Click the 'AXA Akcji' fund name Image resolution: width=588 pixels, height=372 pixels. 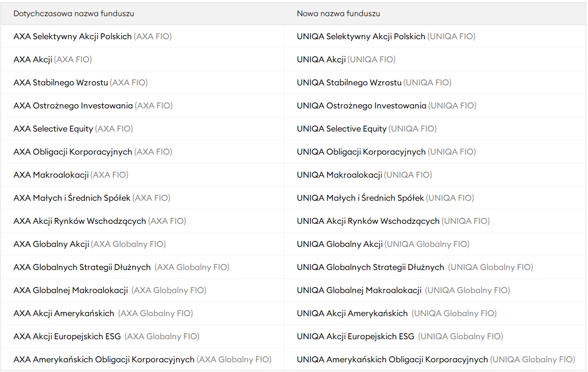(x=33, y=60)
